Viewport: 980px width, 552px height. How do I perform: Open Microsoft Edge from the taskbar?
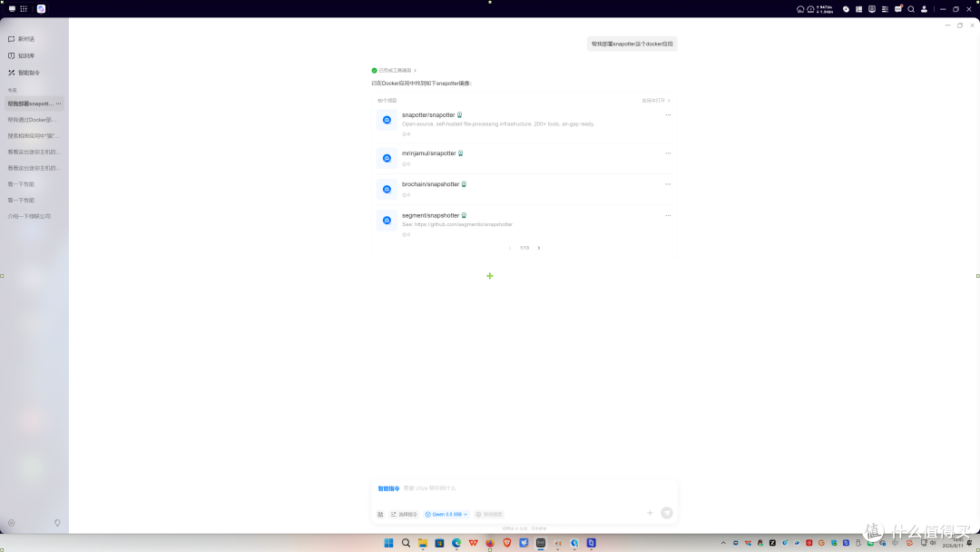click(x=456, y=543)
